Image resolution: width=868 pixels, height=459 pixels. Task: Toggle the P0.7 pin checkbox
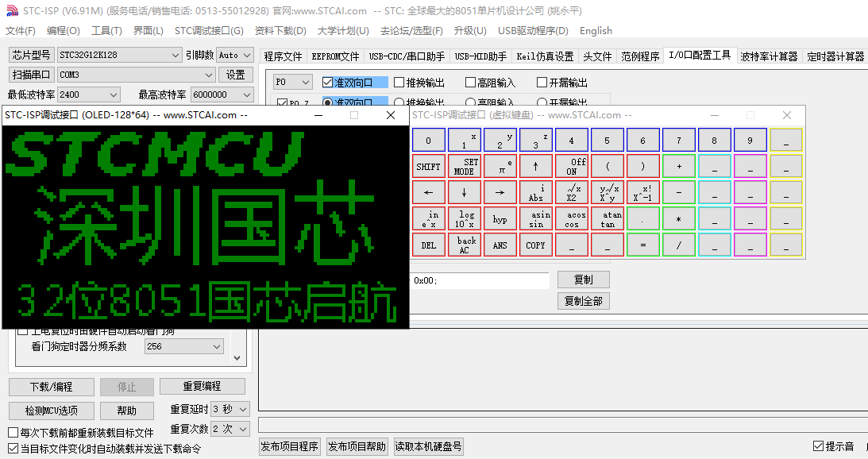[282, 103]
